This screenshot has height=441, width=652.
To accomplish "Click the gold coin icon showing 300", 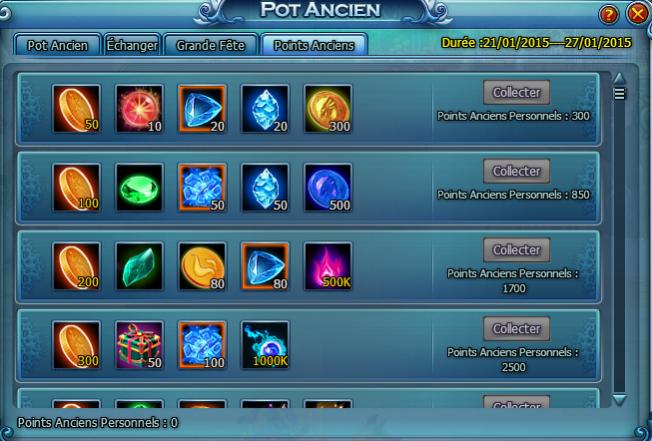I will pos(328,109).
